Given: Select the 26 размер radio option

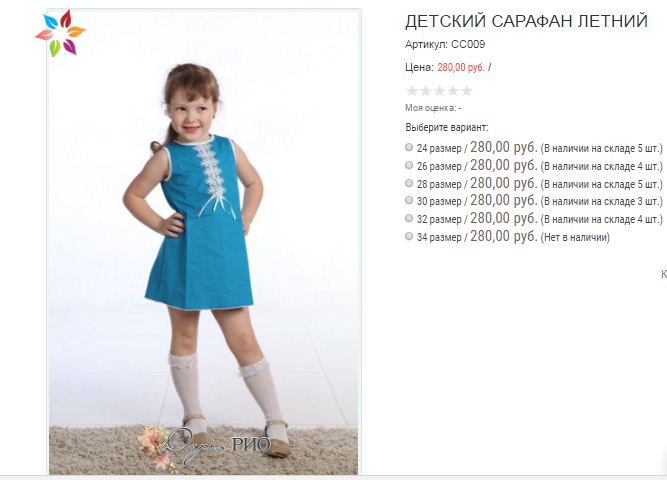Looking at the screenshot, I should (x=409, y=165).
